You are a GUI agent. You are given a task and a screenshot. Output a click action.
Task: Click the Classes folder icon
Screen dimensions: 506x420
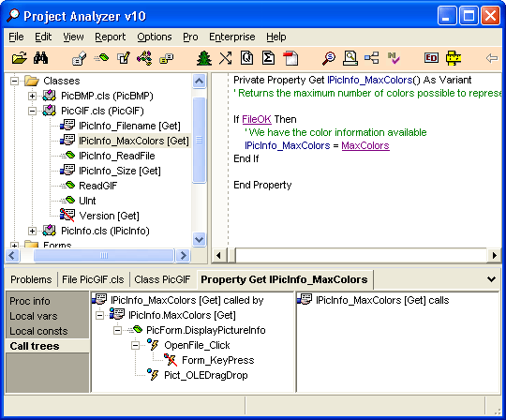32,81
